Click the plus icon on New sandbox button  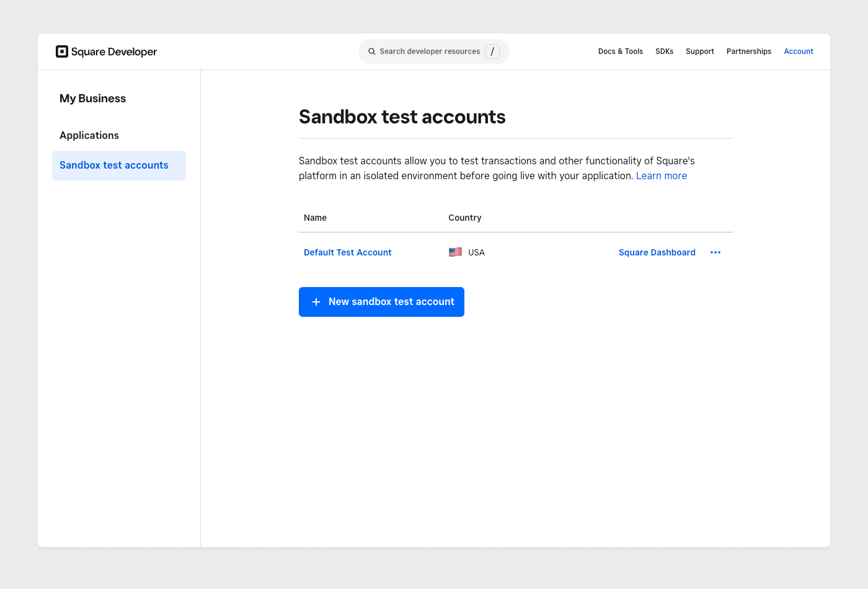(316, 302)
